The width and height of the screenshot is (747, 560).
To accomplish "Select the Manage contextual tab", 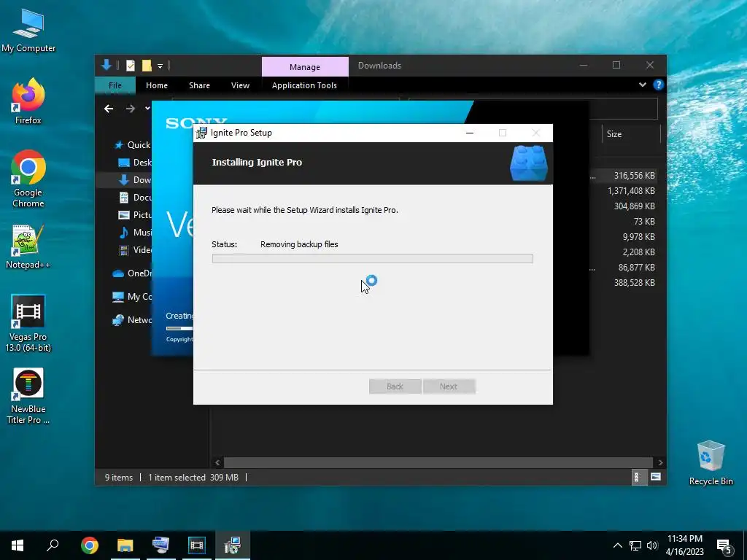I will [305, 66].
